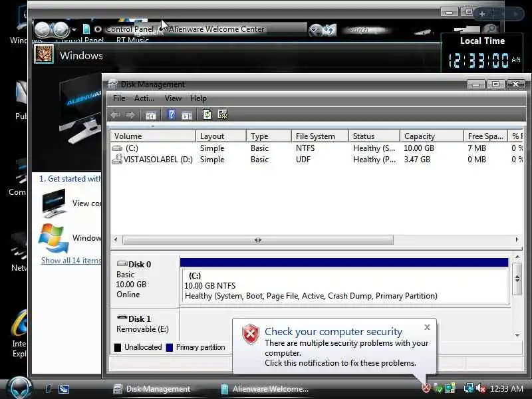Sort by the Layout column header
This screenshot has height=399, width=532.
pos(221,136)
